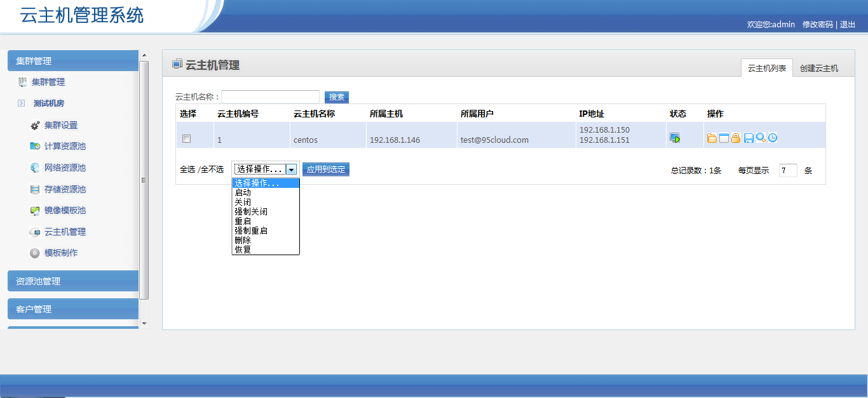Click the 应用到选定 button

[x=326, y=169]
